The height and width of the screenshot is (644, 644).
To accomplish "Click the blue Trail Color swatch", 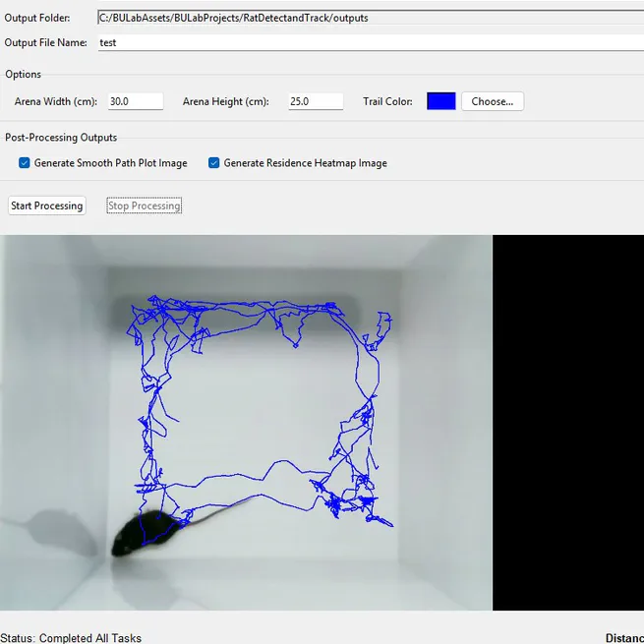I will pos(441,101).
